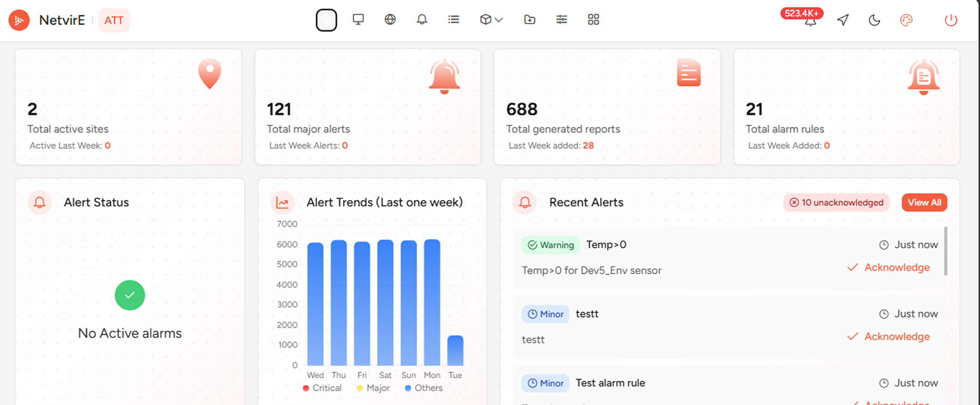Open the Total generated reports card
The image size is (980, 405).
pyautogui.click(x=607, y=107)
